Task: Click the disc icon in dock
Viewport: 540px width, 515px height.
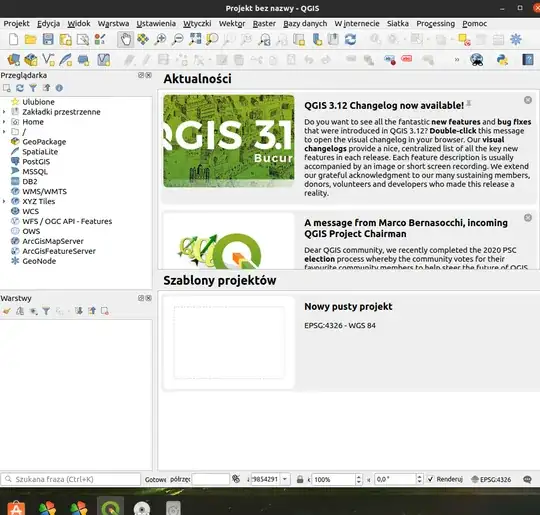Action: [x=142, y=508]
